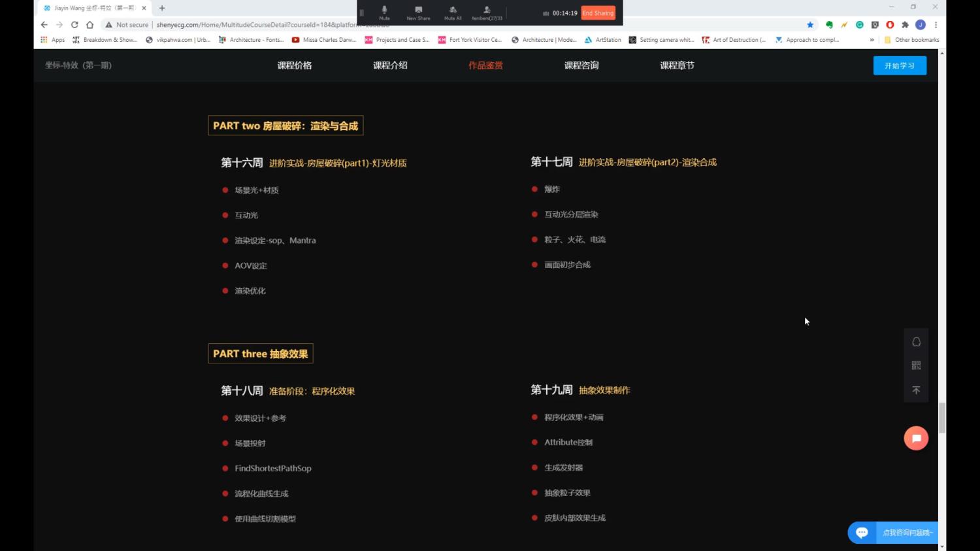Open the red chat bubble button
The height and width of the screenshot is (551, 980).
(916, 438)
